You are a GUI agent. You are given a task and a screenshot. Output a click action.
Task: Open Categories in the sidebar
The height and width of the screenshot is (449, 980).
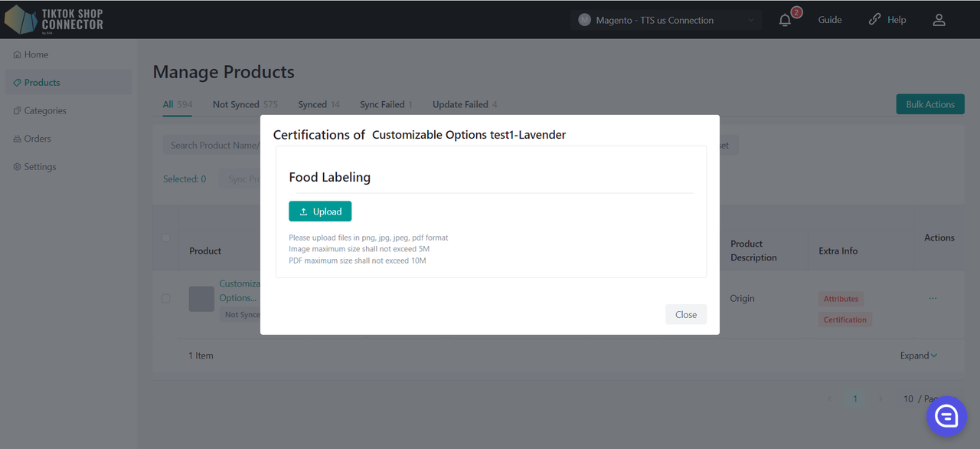(44, 110)
